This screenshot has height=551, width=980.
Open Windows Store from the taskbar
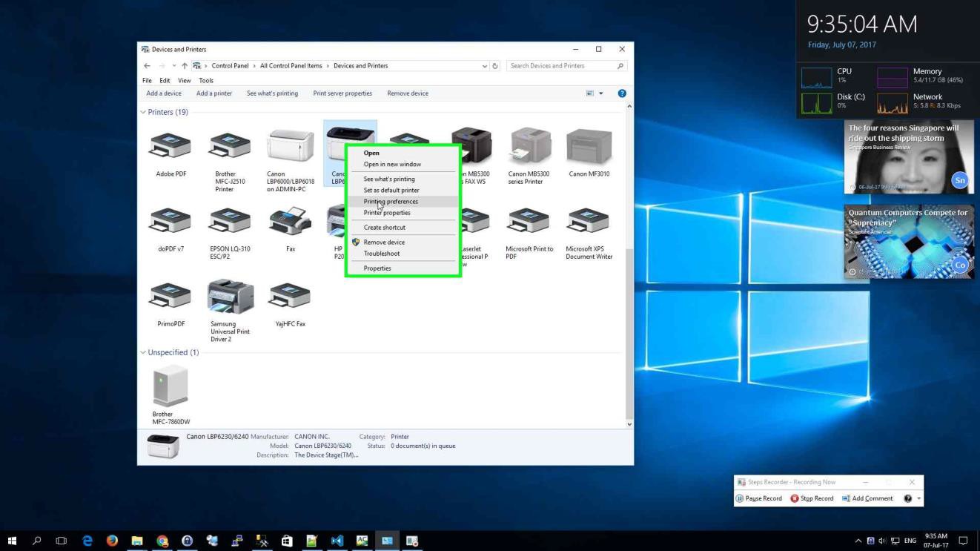pyautogui.click(x=287, y=541)
